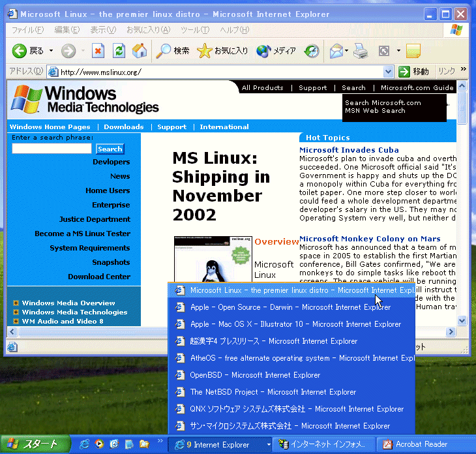This screenshot has height=454, width=476.
Task: Switch to サン・マイクロシステムズ window
Action: [291, 426]
